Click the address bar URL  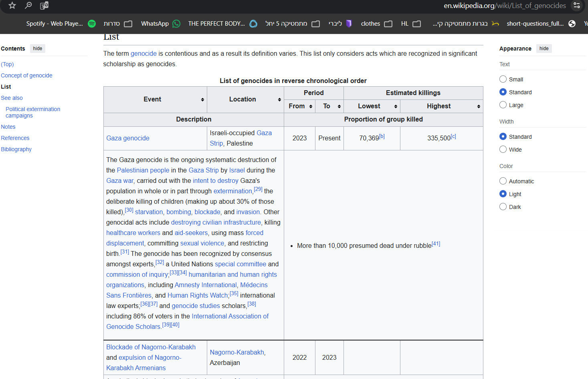pos(505,6)
